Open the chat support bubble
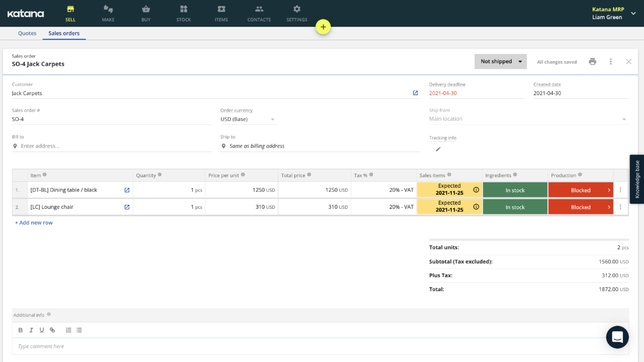The width and height of the screenshot is (644, 362). pyautogui.click(x=617, y=337)
